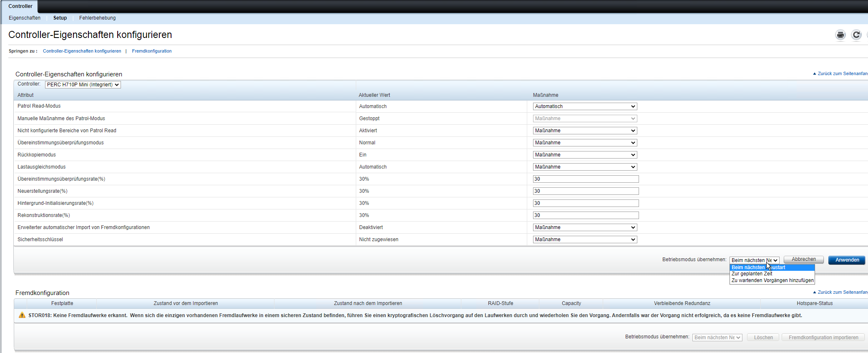868x353 pixels.
Task: Open the Lastausgleichsmodus Maßnahme dropdown
Action: tap(585, 167)
